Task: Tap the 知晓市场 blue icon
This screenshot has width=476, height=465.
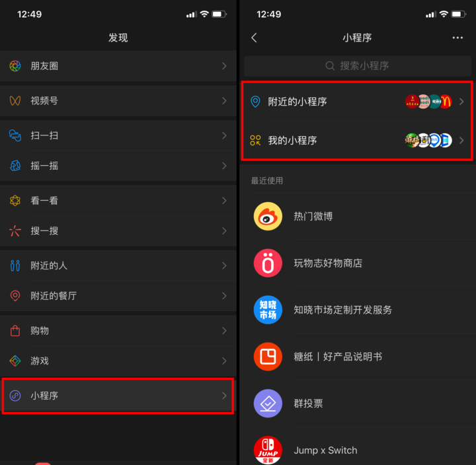Action: tap(268, 310)
